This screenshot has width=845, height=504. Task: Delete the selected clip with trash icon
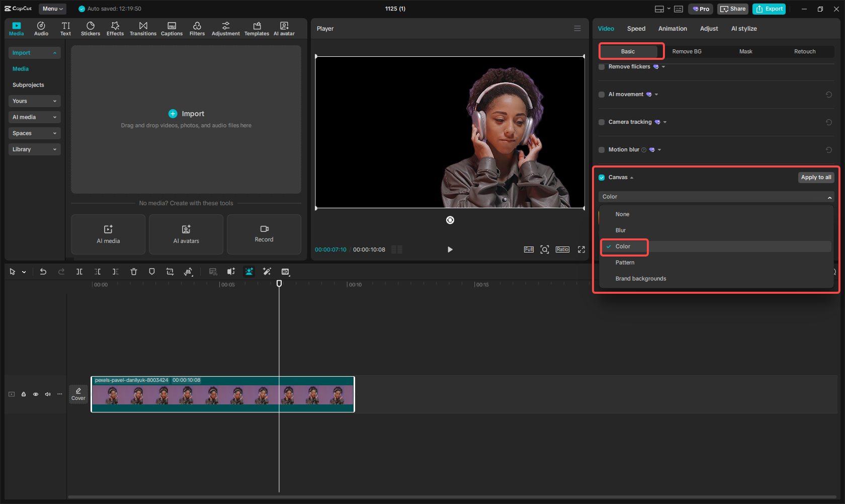pyautogui.click(x=134, y=272)
